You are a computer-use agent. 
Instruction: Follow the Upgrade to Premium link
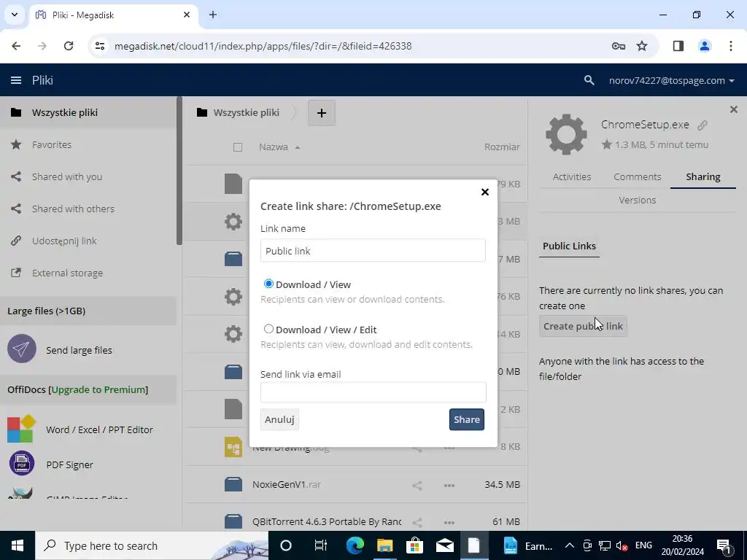point(98,389)
